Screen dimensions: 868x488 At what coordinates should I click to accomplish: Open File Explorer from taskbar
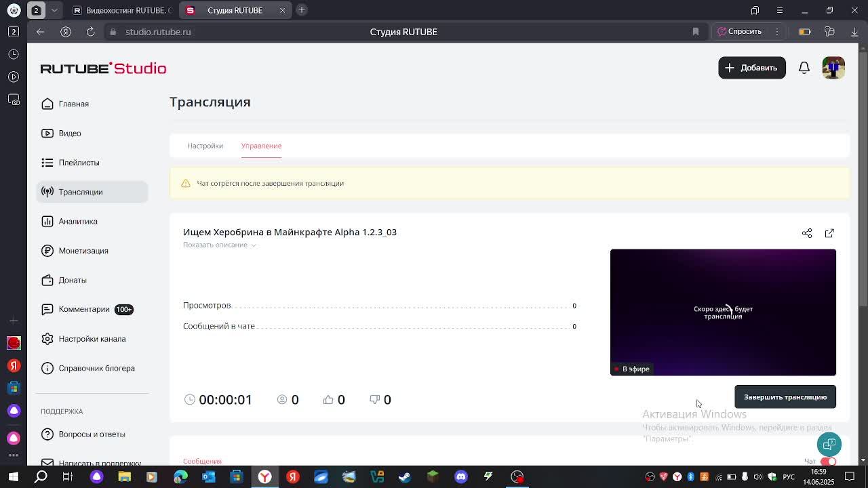[x=124, y=476]
